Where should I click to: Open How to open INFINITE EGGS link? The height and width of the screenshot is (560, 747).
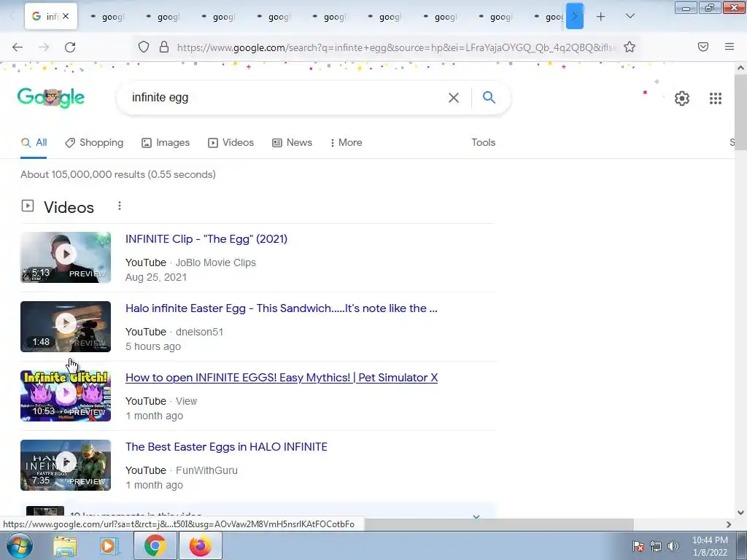[282, 378]
